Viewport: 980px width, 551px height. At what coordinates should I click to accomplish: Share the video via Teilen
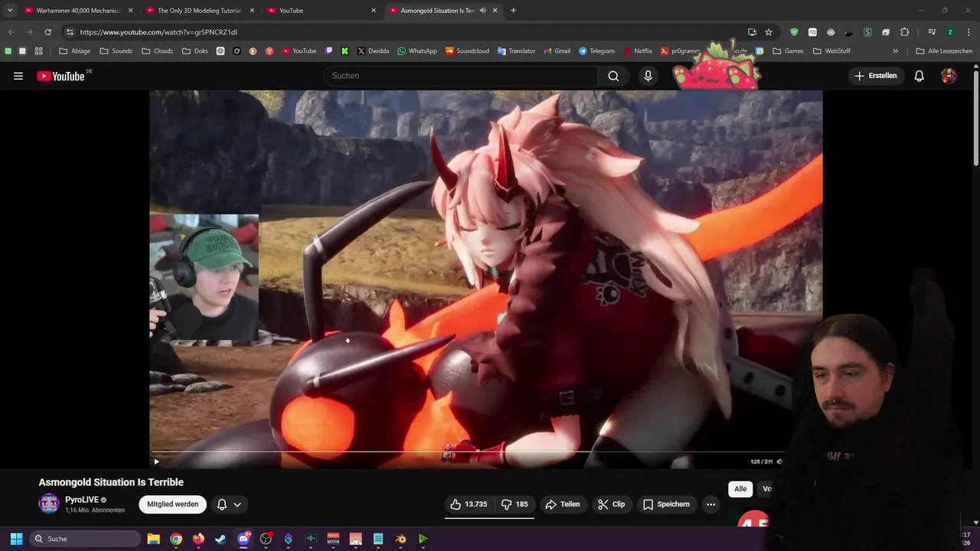(563, 504)
